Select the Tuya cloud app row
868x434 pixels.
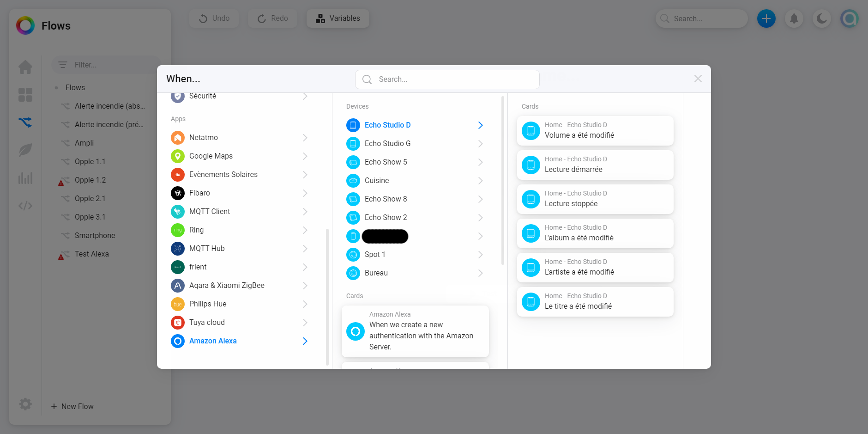pos(240,323)
